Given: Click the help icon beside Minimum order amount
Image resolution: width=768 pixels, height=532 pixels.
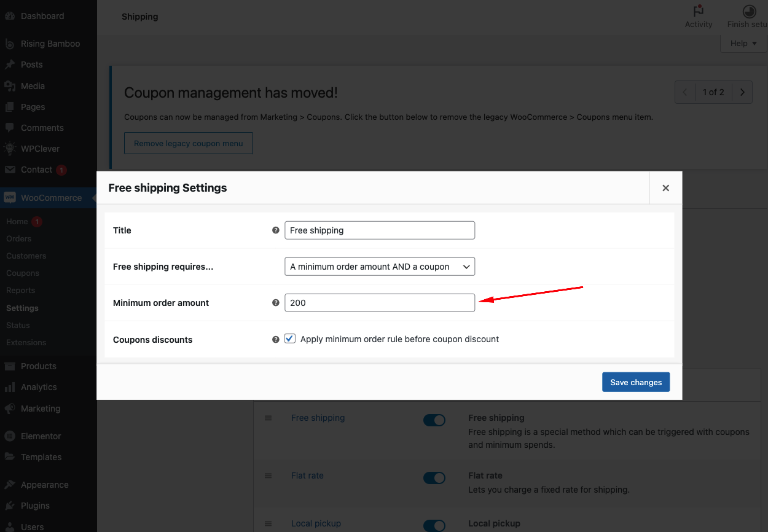Looking at the screenshot, I should pyautogui.click(x=276, y=303).
